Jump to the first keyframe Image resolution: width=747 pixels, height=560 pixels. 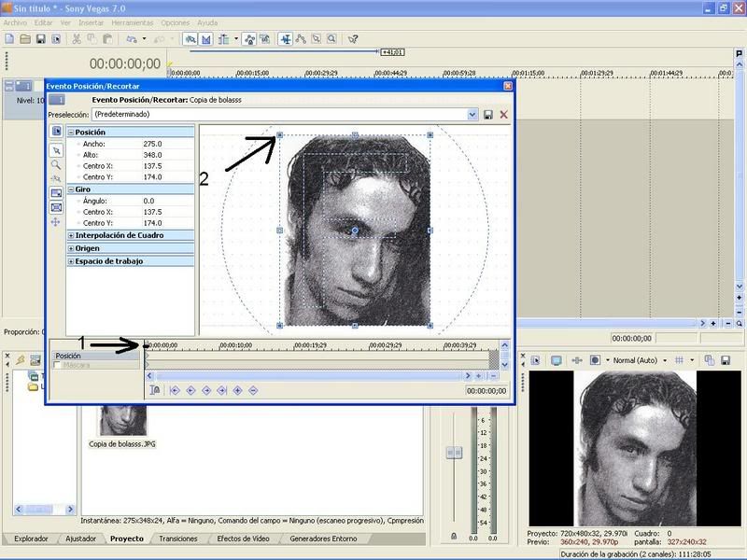[x=175, y=390]
